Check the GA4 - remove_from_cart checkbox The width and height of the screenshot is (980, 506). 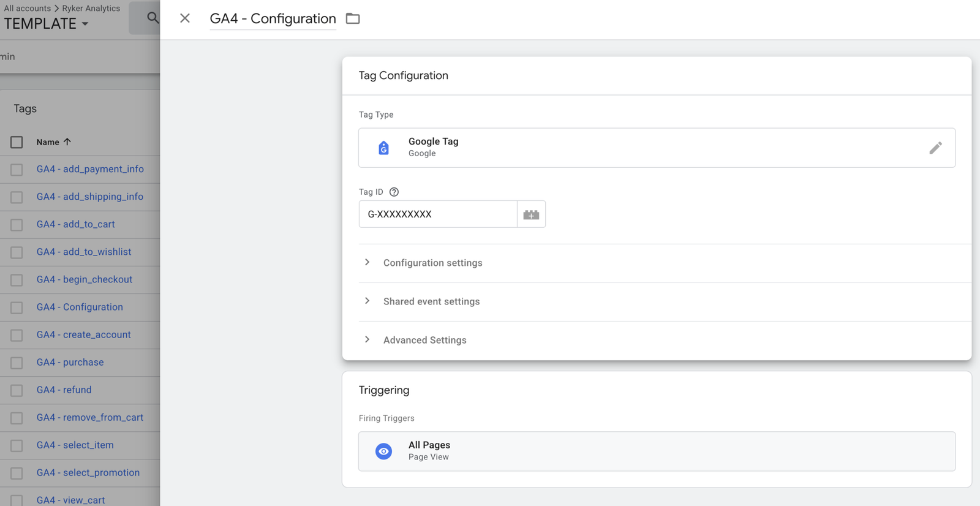tap(17, 418)
